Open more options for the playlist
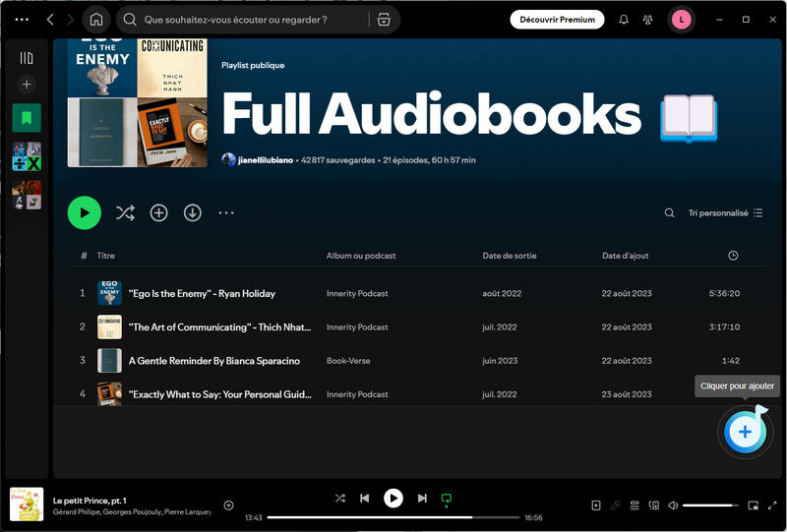Screen dimensions: 787x532 (226, 212)
